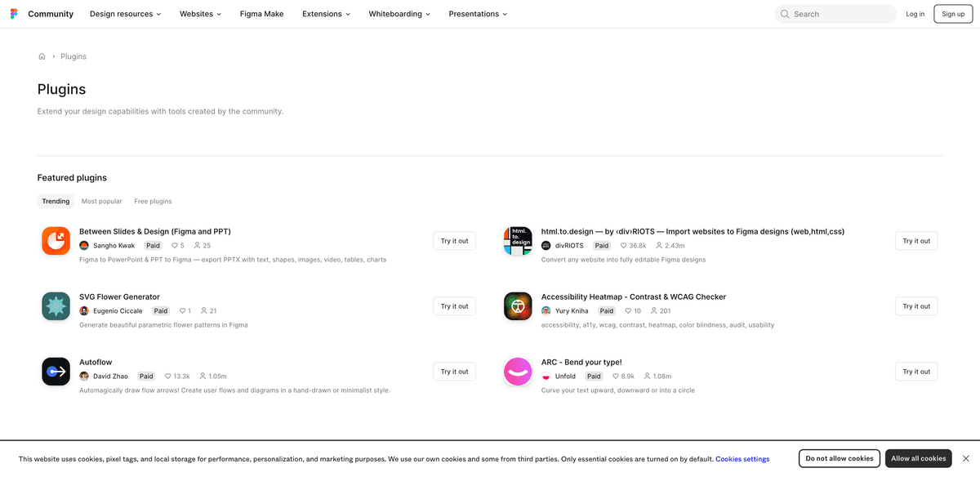Click Yury Kniha's avatar
The image size is (980, 477).
(x=546, y=310)
